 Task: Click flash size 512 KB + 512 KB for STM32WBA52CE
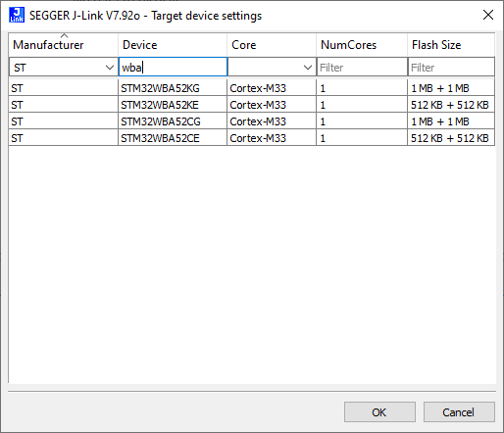pyautogui.click(x=451, y=138)
